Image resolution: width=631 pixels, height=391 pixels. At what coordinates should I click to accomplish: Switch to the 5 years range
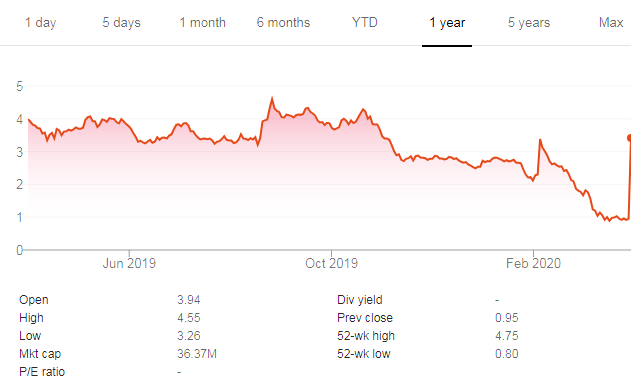[529, 23]
